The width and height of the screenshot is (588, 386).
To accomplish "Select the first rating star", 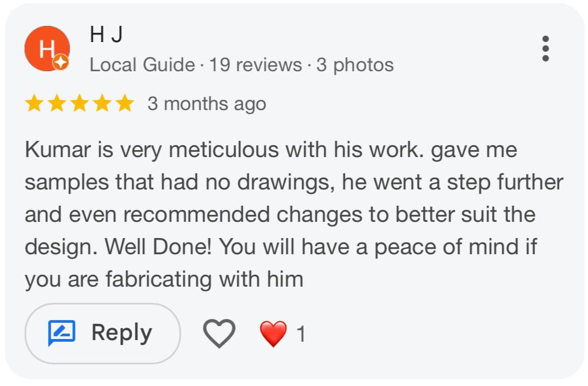I will coord(35,103).
